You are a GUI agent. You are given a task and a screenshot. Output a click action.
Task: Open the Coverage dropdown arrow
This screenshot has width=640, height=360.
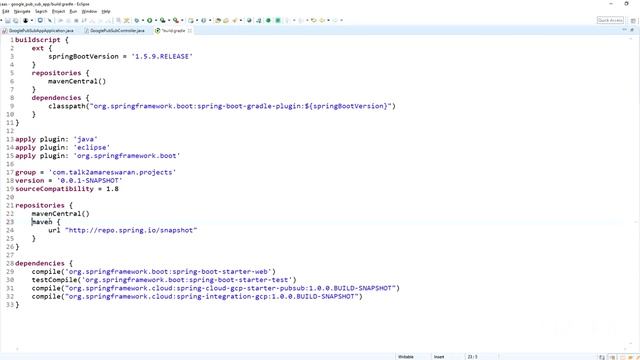(169, 20)
